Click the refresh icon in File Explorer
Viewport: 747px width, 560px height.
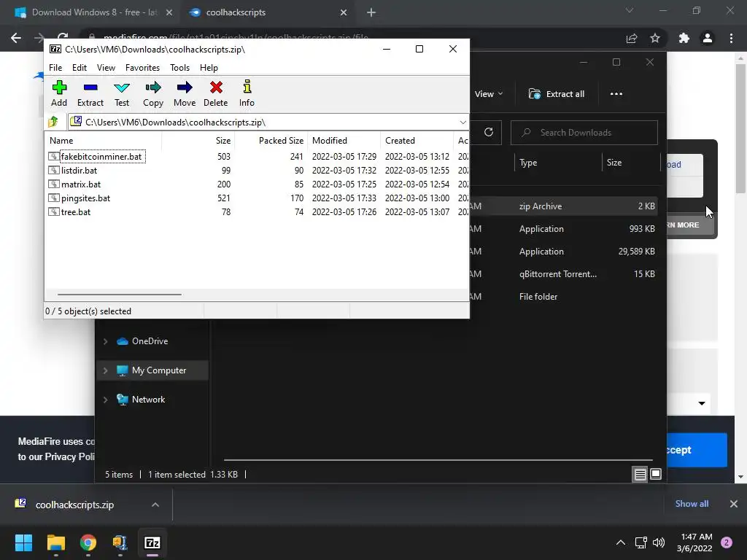pyautogui.click(x=488, y=133)
